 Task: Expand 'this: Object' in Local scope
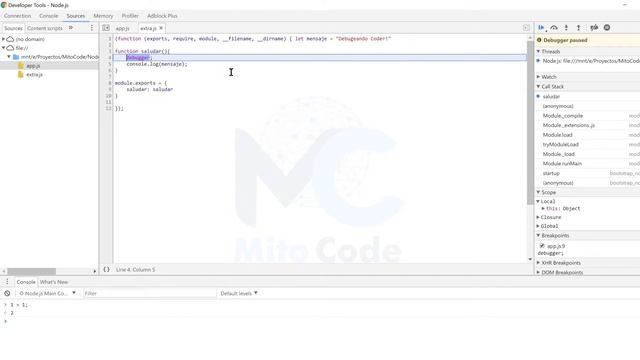543,208
